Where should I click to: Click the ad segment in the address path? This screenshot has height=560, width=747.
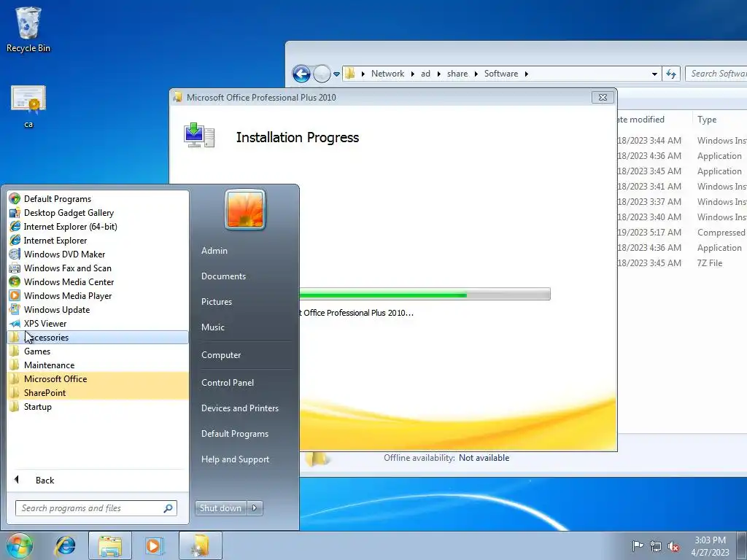(x=425, y=74)
